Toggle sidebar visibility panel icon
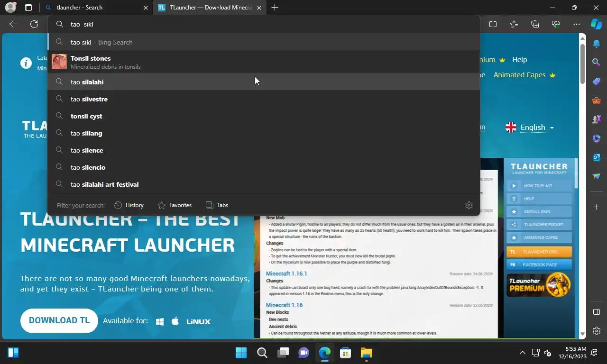This screenshot has width=607, height=364. 597,312
